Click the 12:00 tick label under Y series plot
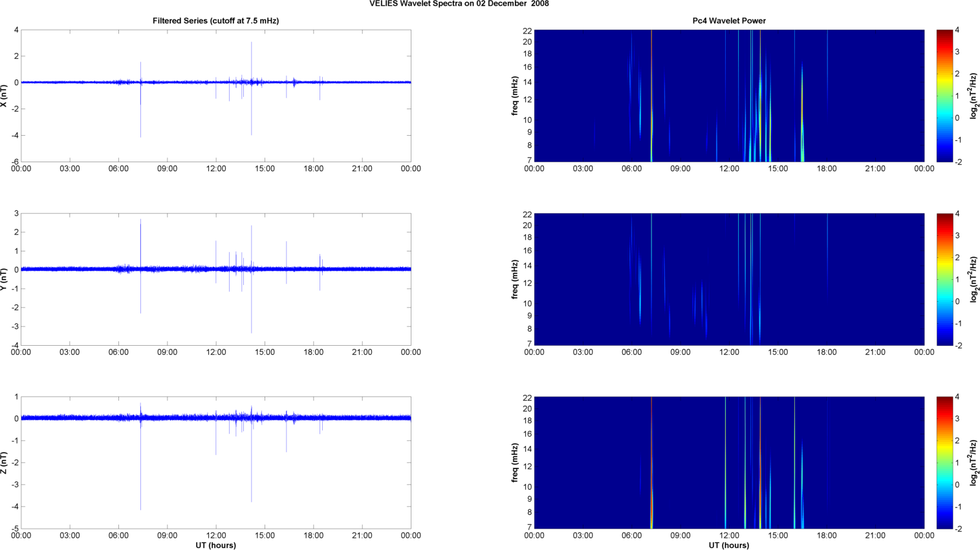 (216, 352)
